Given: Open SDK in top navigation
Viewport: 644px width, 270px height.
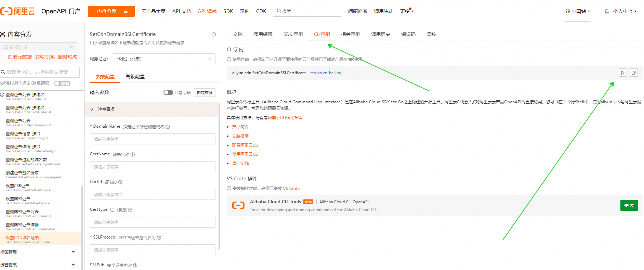Looking at the screenshot, I should 228,11.
